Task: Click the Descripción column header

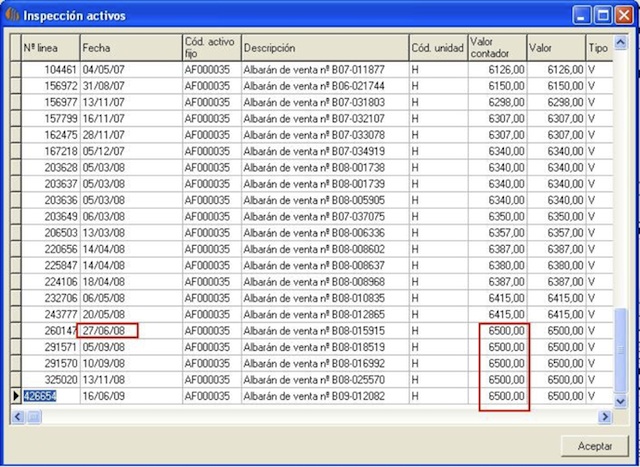Action: coord(322,47)
